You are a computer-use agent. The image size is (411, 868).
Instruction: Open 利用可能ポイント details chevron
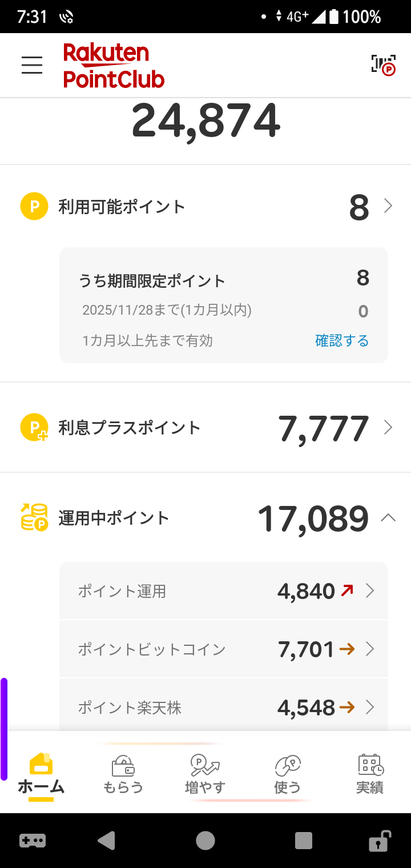388,206
